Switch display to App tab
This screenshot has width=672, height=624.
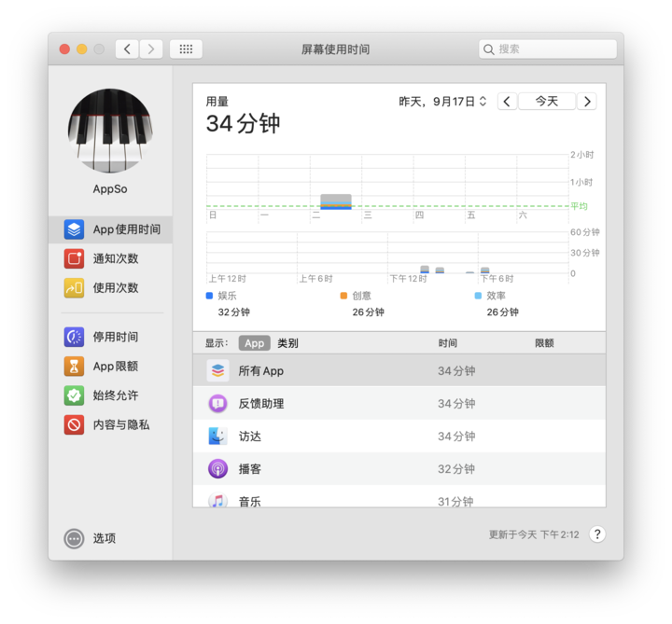255,343
